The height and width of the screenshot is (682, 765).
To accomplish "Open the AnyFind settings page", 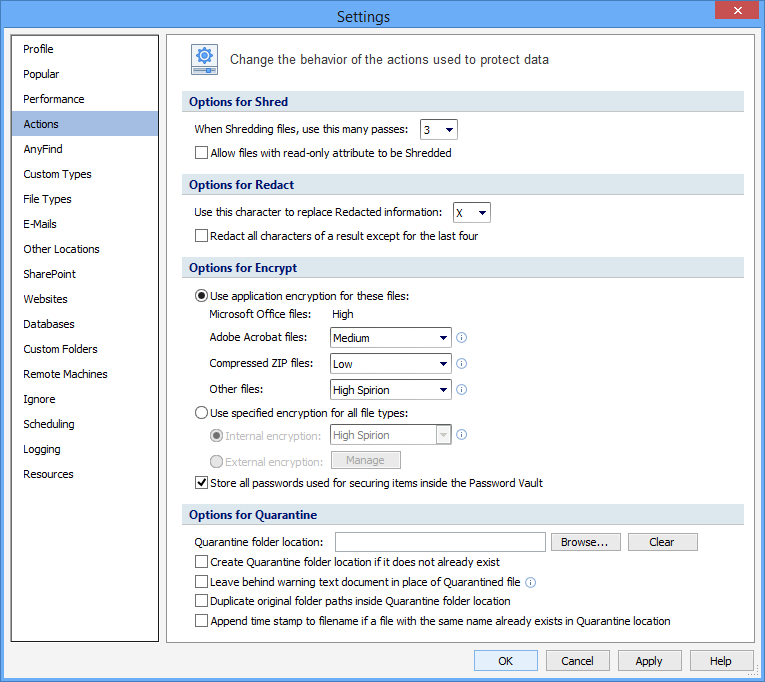I will click(43, 149).
